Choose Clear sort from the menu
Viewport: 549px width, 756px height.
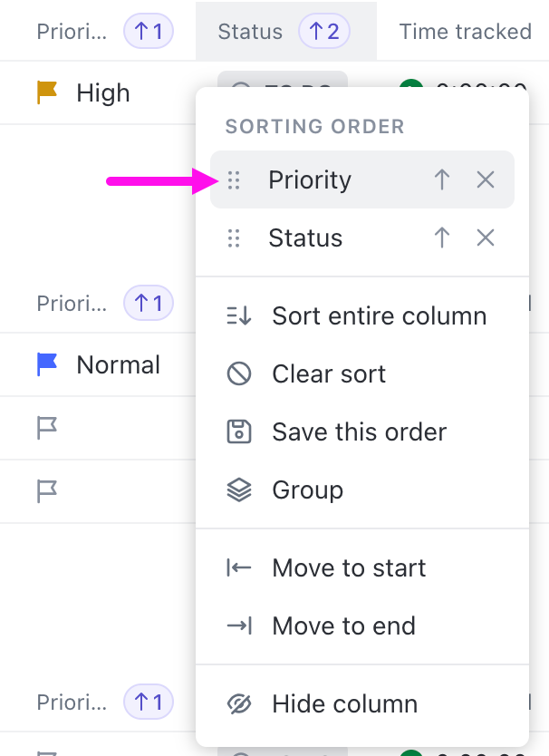329,374
